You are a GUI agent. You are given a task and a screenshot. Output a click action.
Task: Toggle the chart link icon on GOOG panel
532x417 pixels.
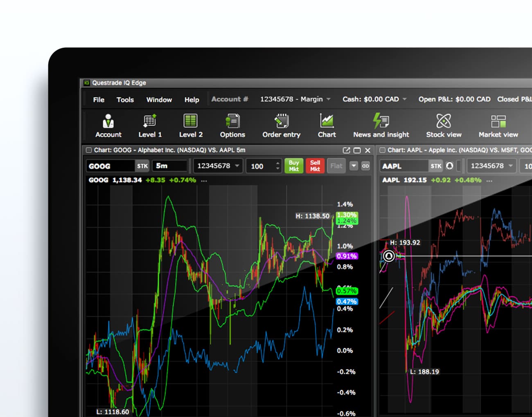click(x=365, y=166)
